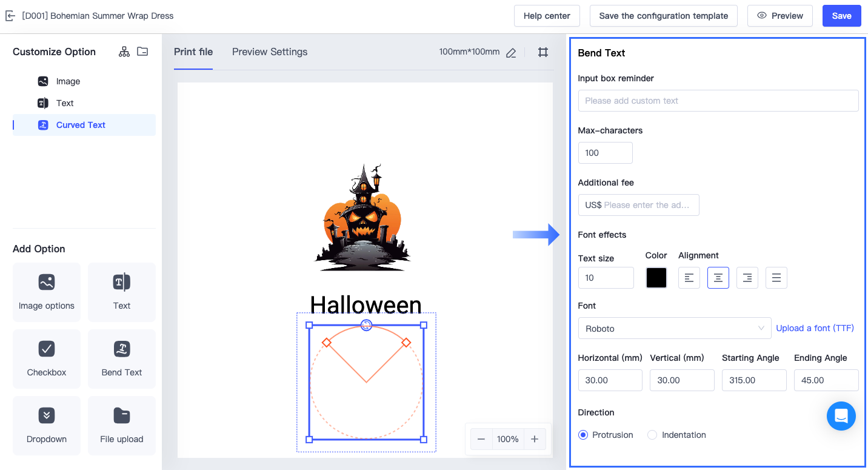Add a File upload option
868x470 pixels.
click(x=121, y=426)
